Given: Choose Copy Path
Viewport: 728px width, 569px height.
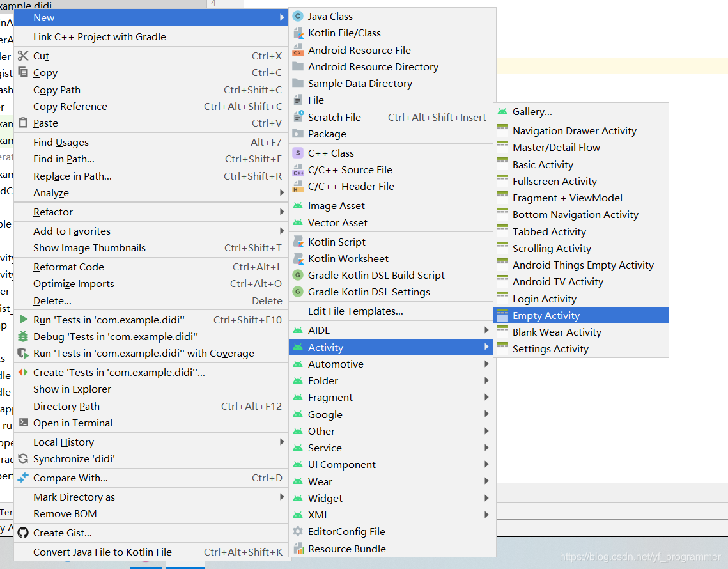Looking at the screenshot, I should point(151,90).
